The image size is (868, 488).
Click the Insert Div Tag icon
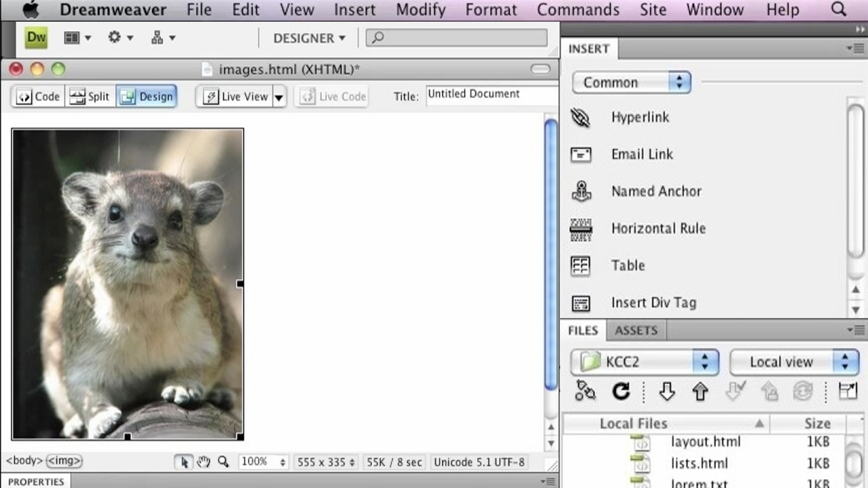(x=581, y=303)
